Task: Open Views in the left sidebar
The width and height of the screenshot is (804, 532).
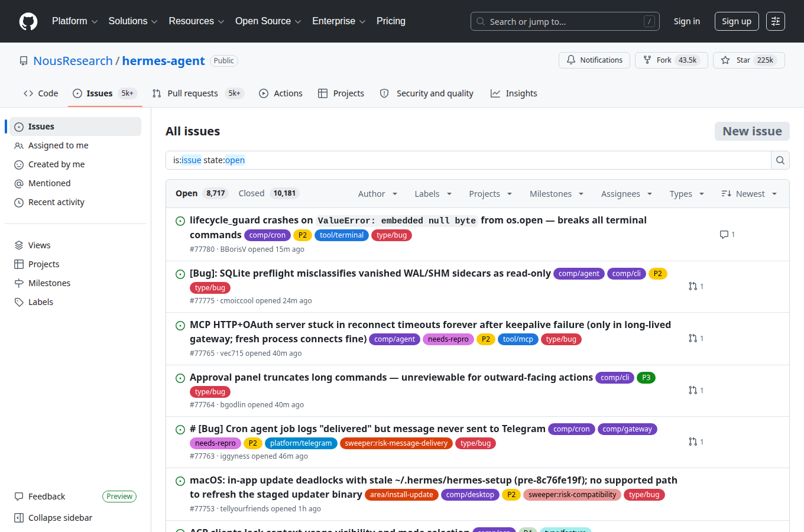Action: (x=75, y=245)
